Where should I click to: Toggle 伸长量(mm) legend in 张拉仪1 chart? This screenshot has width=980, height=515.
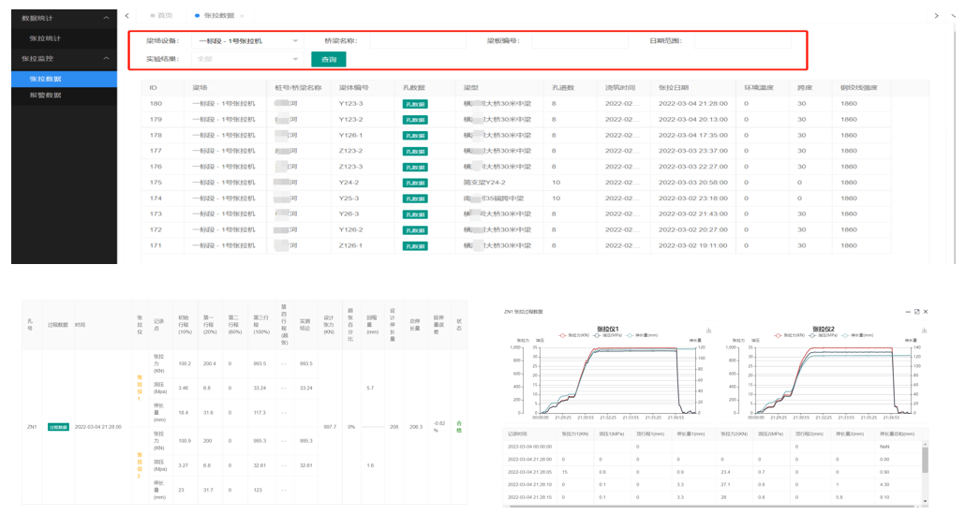pos(643,335)
